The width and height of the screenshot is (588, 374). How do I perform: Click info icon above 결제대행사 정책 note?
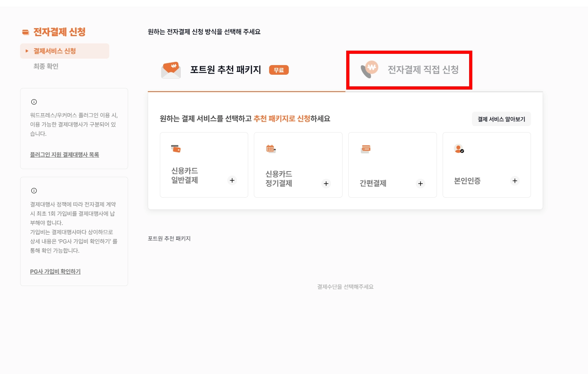pyautogui.click(x=34, y=191)
